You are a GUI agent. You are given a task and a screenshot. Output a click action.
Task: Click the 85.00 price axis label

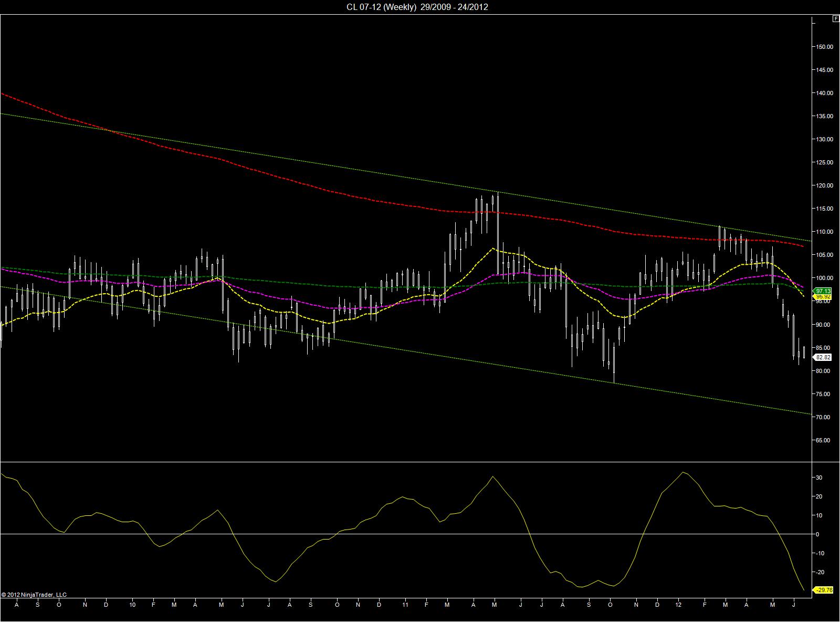click(x=824, y=348)
